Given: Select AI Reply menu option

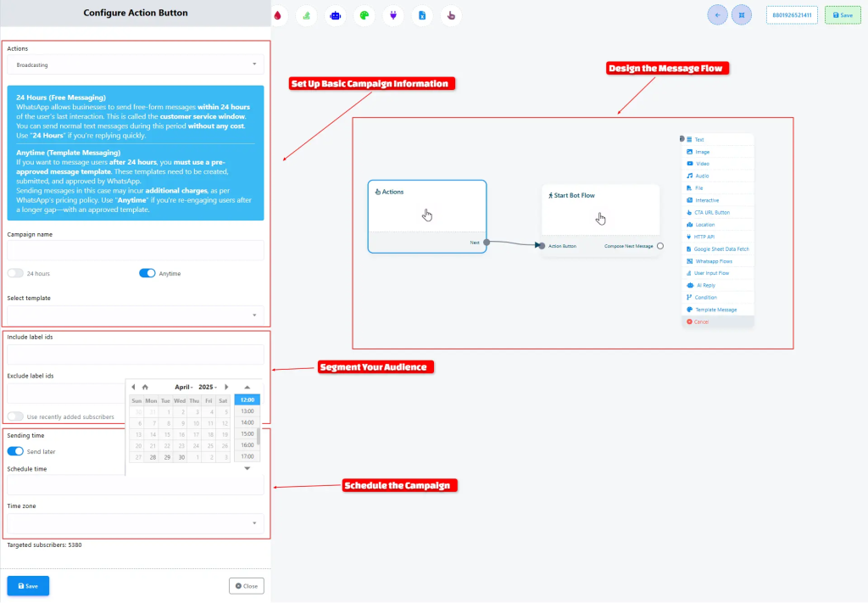Looking at the screenshot, I should (x=718, y=285).
